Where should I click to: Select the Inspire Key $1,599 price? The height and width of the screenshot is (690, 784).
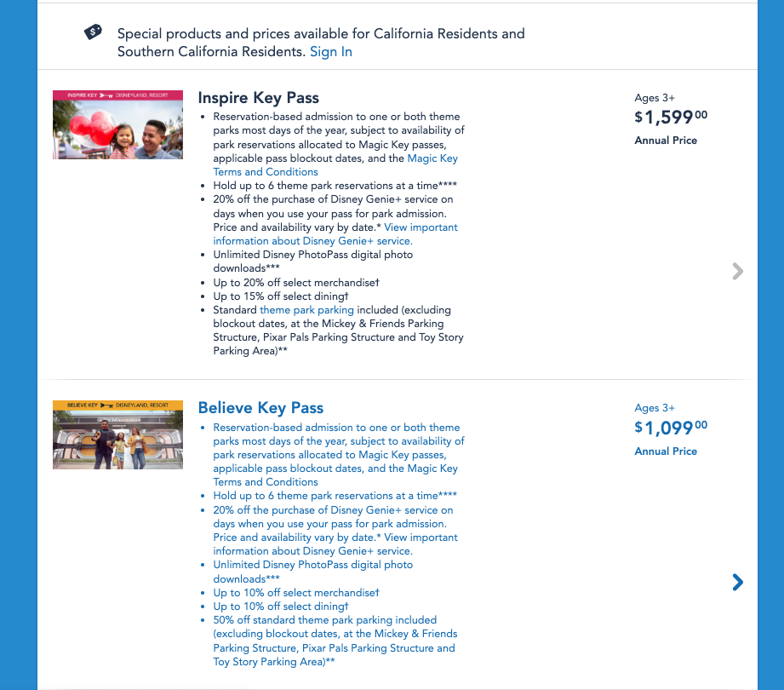pos(671,118)
